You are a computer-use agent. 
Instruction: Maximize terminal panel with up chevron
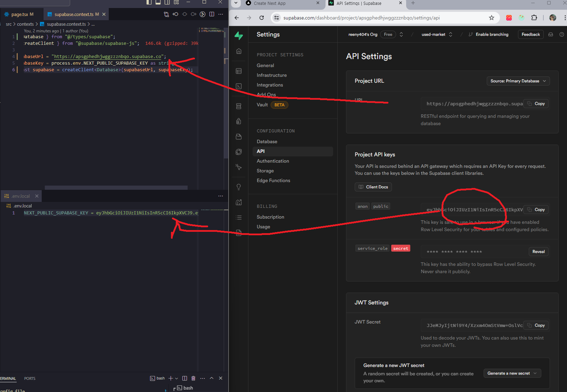pos(212,378)
